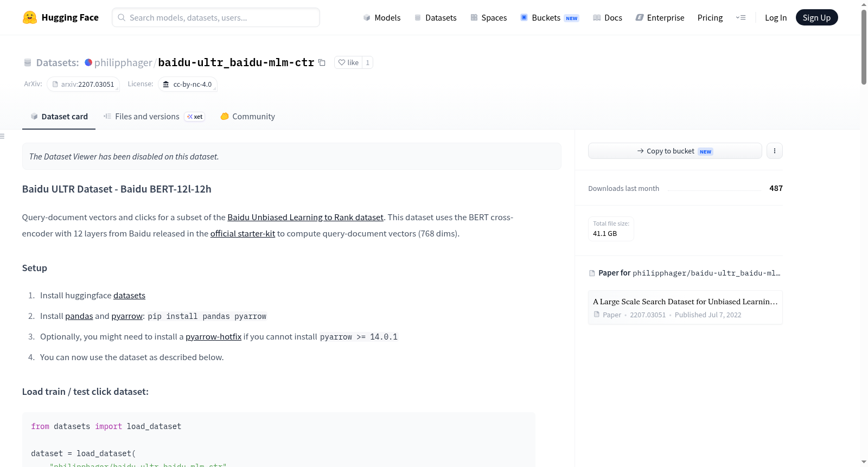The width and height of the screenshot is (868, 467).
Task: Open the three-dot options menu beside Copy to bucket
Action: (x=775, y=151)
